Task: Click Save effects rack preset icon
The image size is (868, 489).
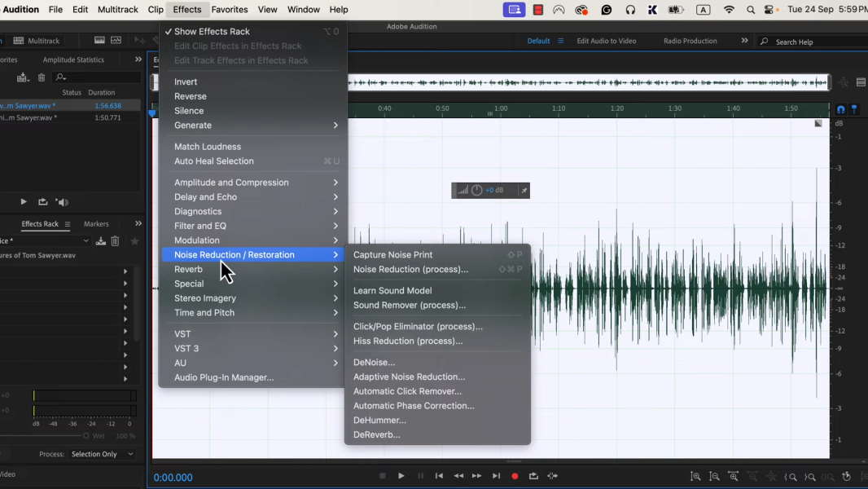Action: (x=101, y=241)
